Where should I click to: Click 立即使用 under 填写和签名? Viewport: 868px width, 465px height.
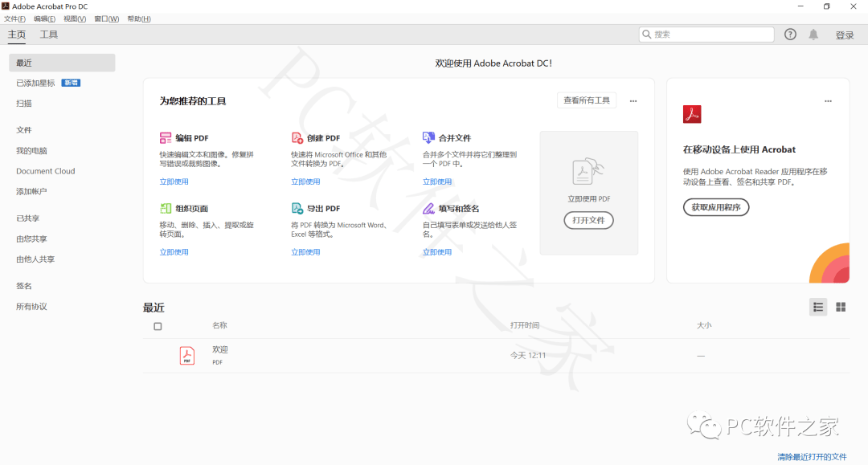pos(437,251)
